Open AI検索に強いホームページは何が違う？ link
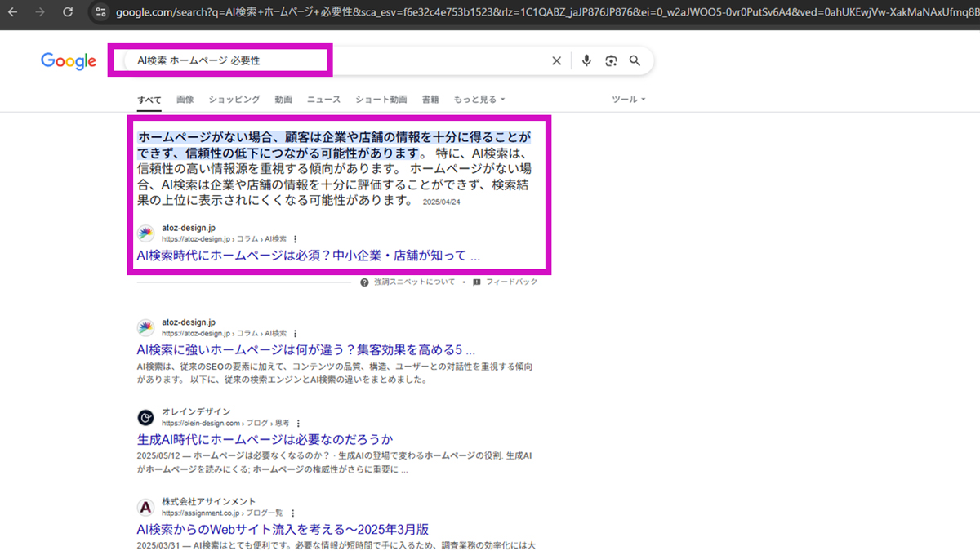 tap(306, 350)
